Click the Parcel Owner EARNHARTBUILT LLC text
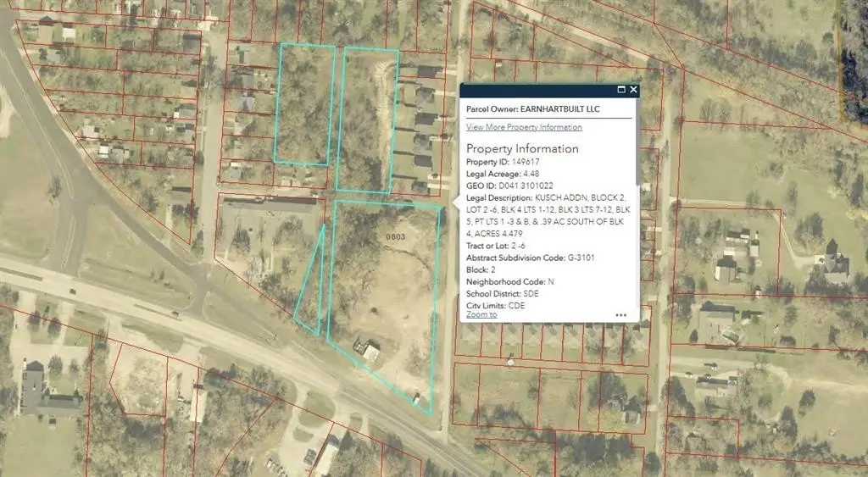The image size is (868, 477). tap(519, 108)
